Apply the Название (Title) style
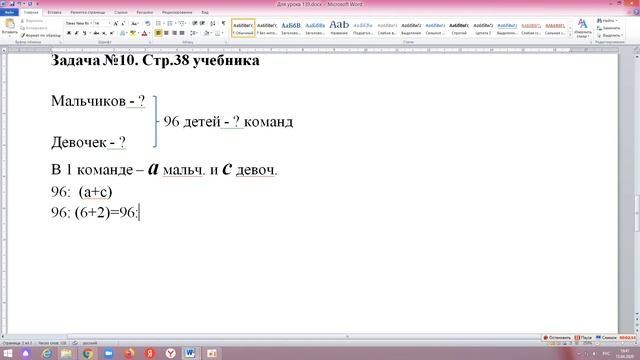Screen dimensions: 640x360 click(339, 28)
